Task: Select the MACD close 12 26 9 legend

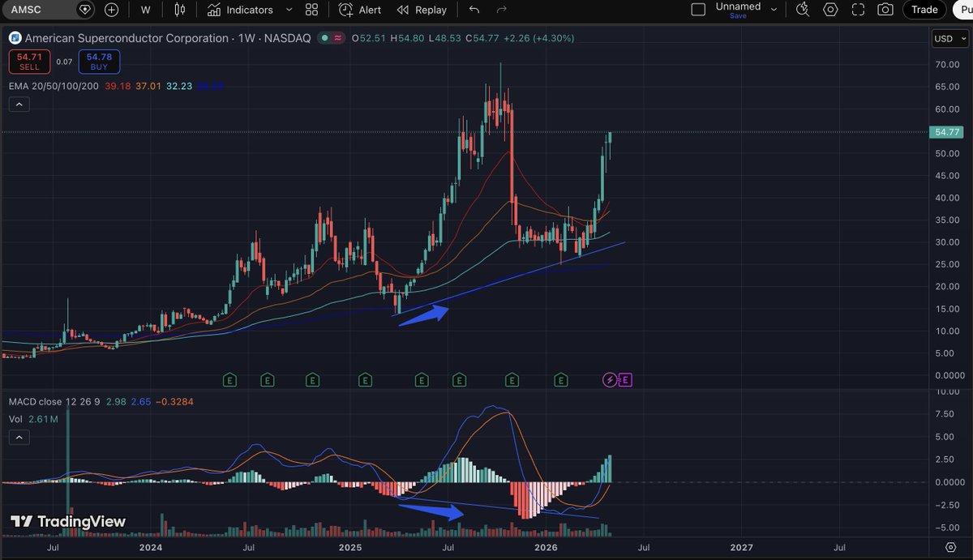Action: click(x=54, y=402)
